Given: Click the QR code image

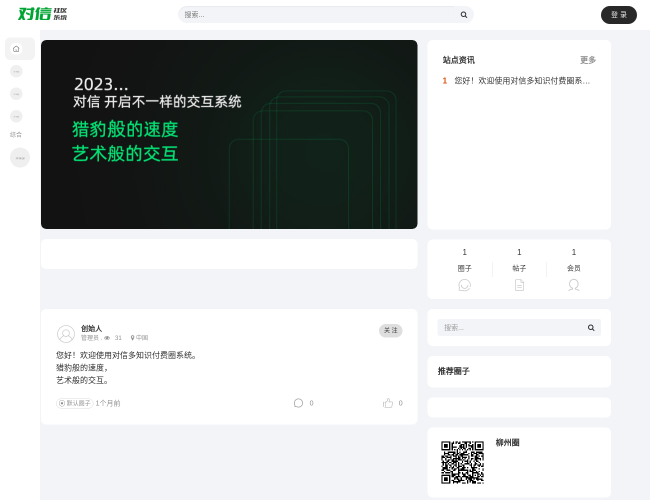Looking at the screenshot, I should point(462,462).
